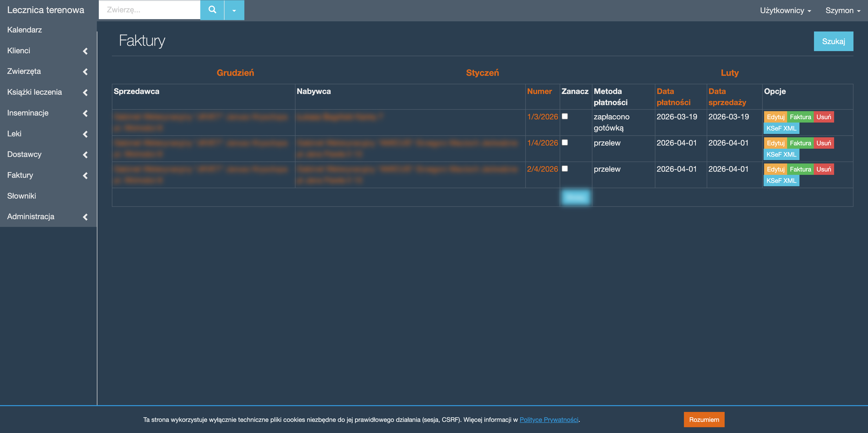Tick the checkbox for invoice 1/4/2026
Image resolution: width=868 pixels, height=433 pixels.
(x=565, y=142)
